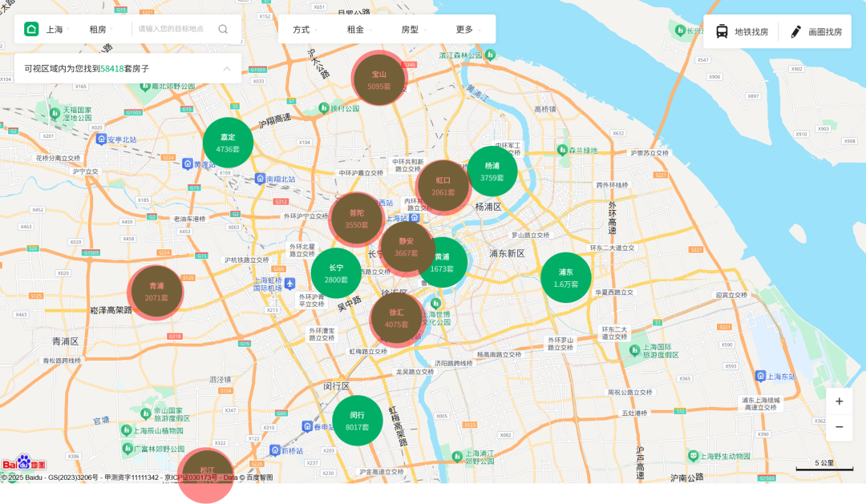The width and height of the screenshot is (866, 504).
Task: Click the 地铁找房 button
Action: click(742, 32)
